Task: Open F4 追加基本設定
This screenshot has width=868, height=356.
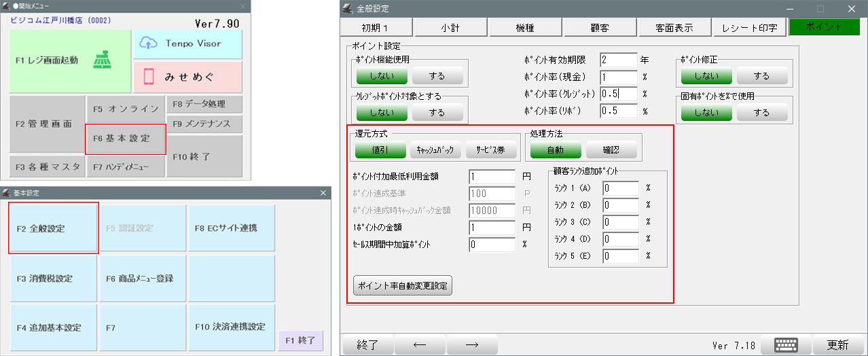Action: [54, 327]
